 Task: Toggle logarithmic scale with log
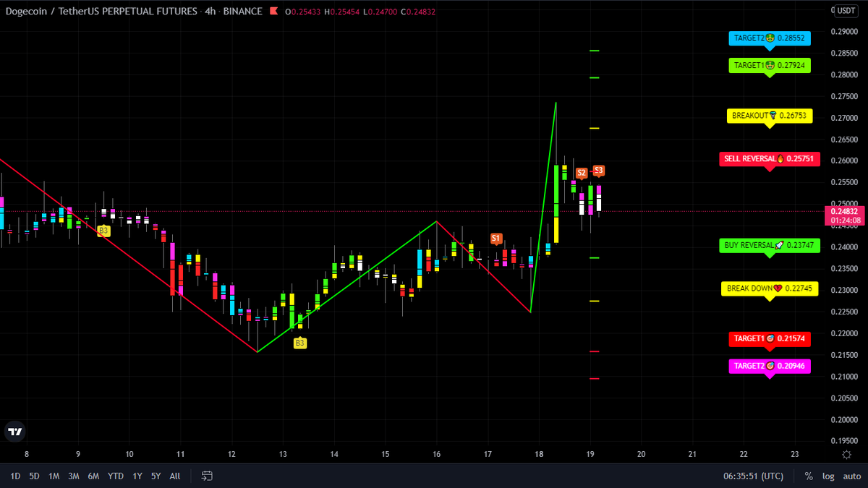click(828, 476)
